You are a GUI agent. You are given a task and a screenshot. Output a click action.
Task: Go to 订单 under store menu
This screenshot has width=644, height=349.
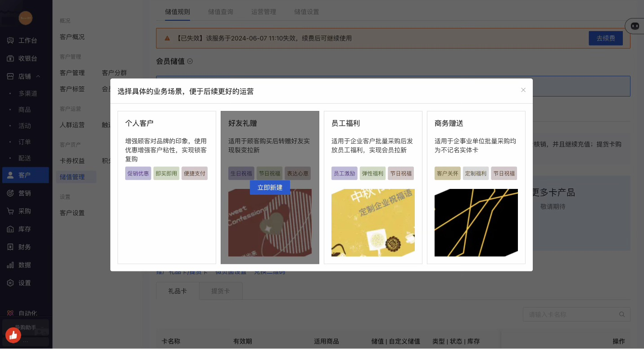click(25, 142)
